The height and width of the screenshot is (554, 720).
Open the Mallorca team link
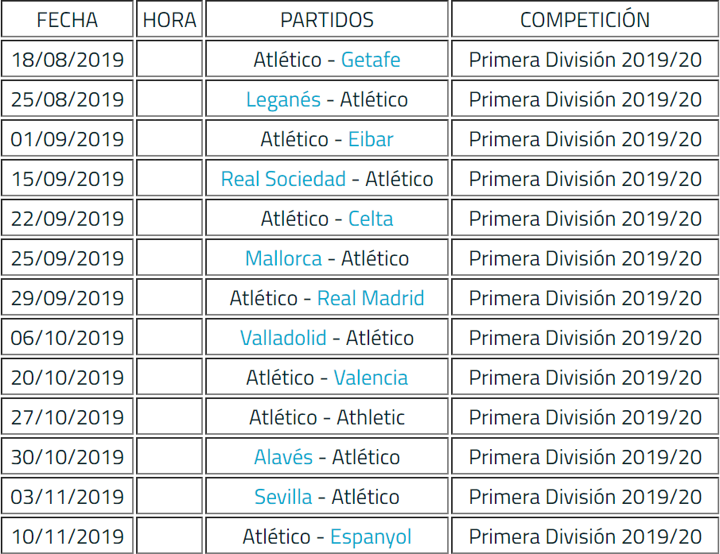(283, 259)
